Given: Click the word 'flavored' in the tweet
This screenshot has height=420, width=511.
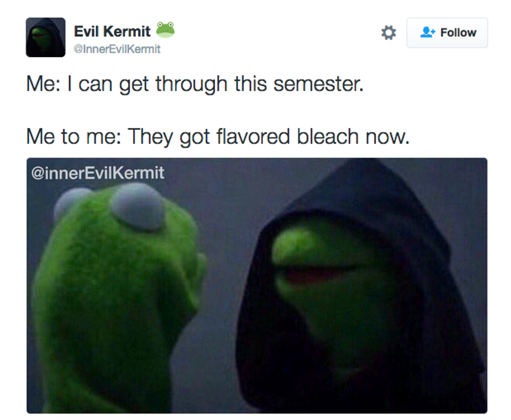Looking at the screenshot, I should click(253, 137).
